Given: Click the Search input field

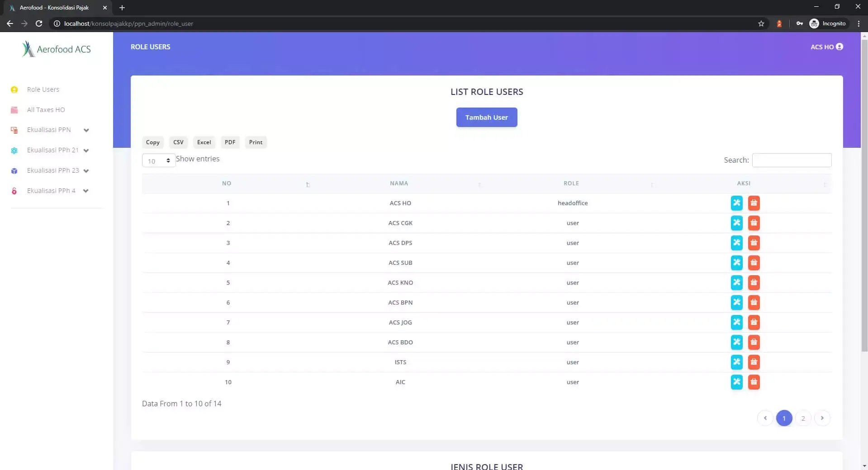Looking at the screenshot, I should click(x=792, y=160).
